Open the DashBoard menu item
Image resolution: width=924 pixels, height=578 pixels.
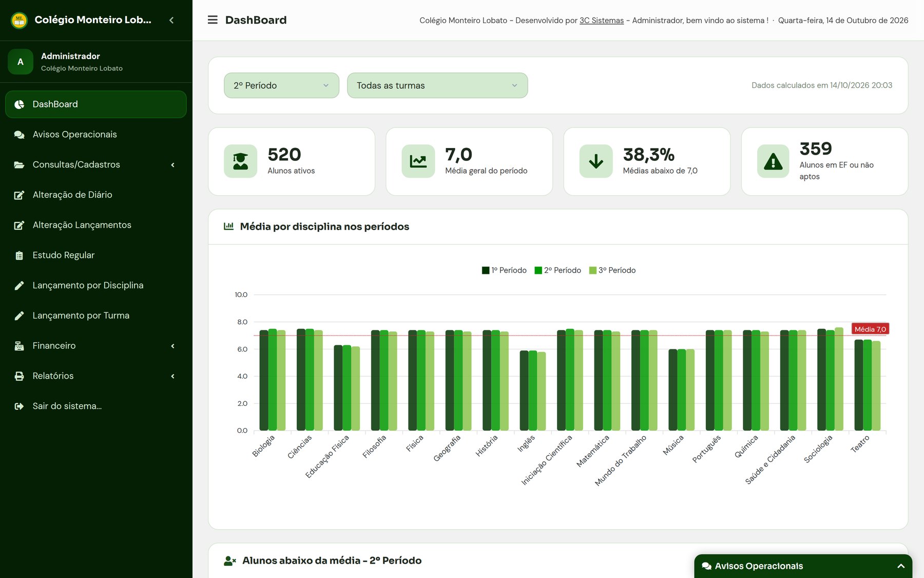96,104
